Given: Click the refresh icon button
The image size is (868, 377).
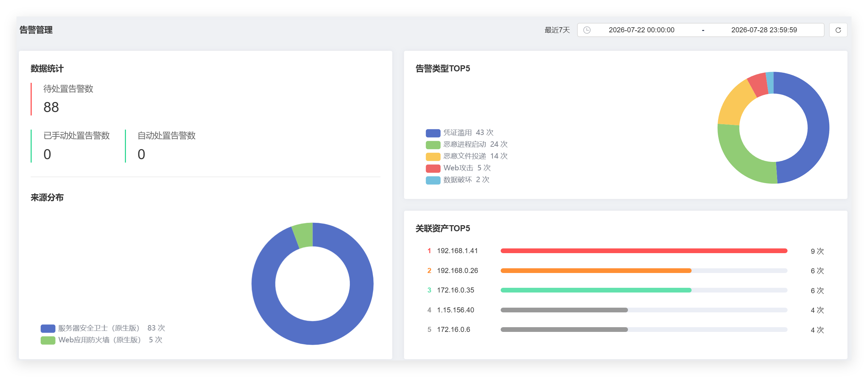Looking at the screenshot, I should point(838,30).
